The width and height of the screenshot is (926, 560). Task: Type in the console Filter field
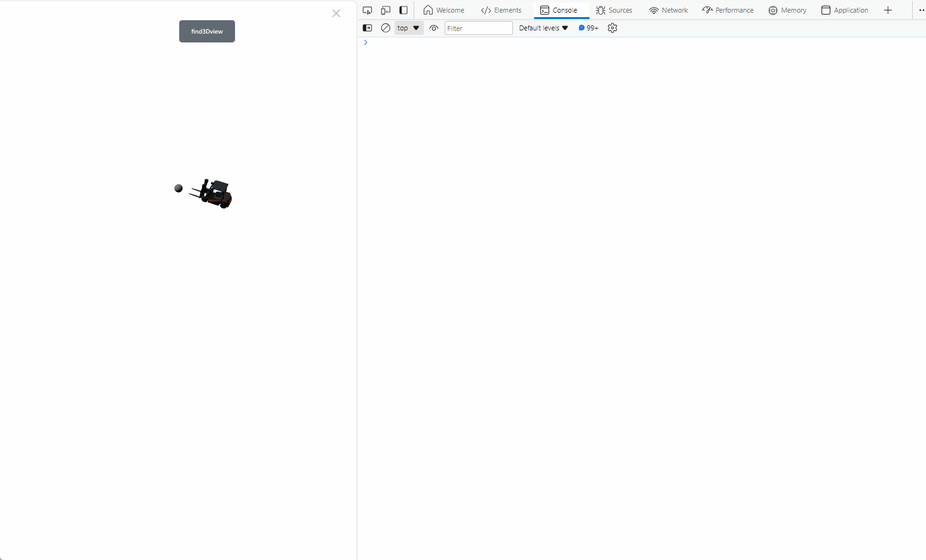pos(479,28)
